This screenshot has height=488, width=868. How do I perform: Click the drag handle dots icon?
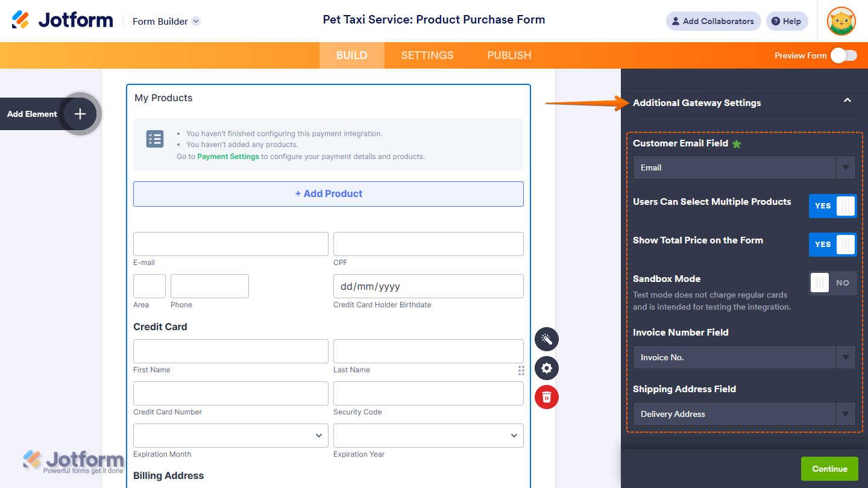click(x=521, y=370)
